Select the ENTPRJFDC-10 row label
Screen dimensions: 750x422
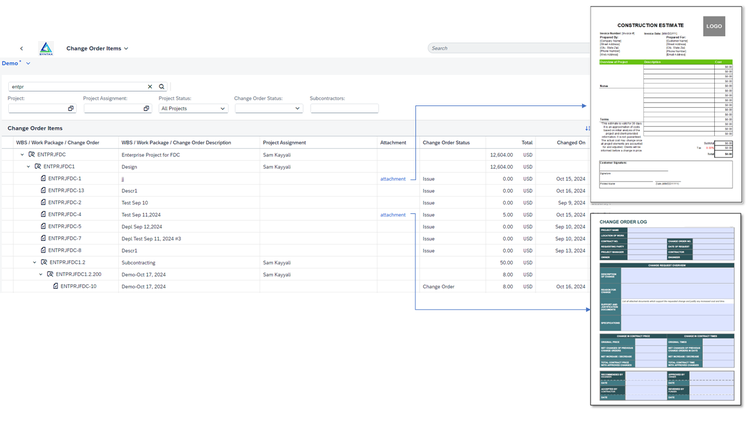click(x=78, y=286)
